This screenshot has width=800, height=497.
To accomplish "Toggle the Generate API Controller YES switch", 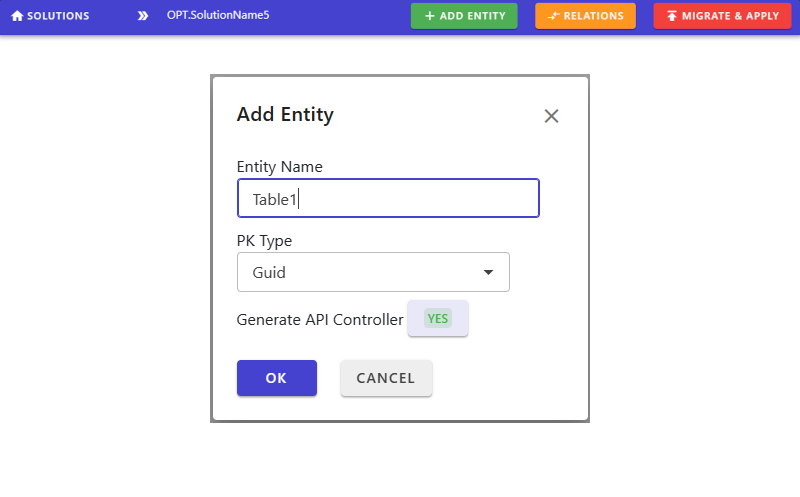I will click(438, 318).
